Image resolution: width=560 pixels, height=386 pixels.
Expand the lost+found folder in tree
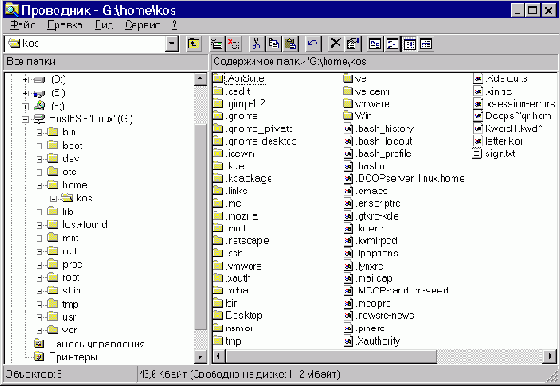(x=40, y=225)
